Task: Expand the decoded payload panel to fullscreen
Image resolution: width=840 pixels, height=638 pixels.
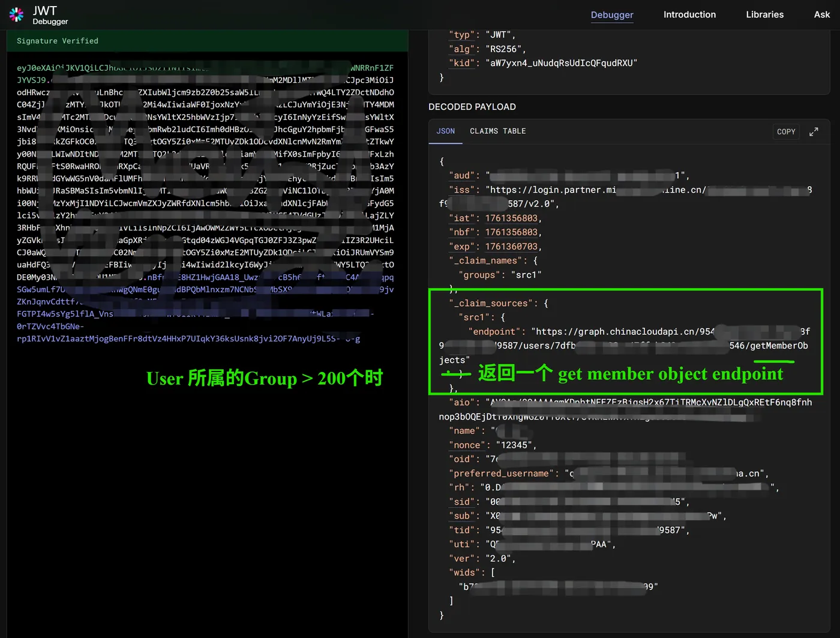Action: click(x=814, y=131)
